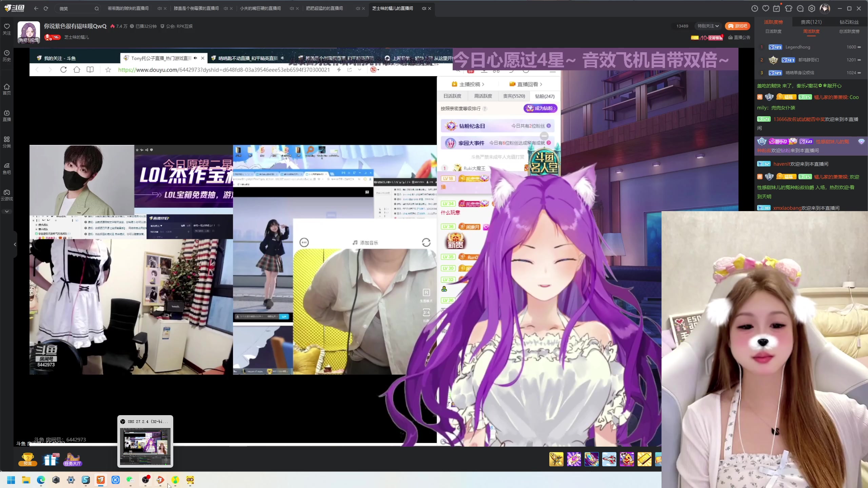Switch to 膝盖是个倒霉蛋的直播间 tab
The height and width of the screenshot is (488, 868).
[x=196, y=8]
